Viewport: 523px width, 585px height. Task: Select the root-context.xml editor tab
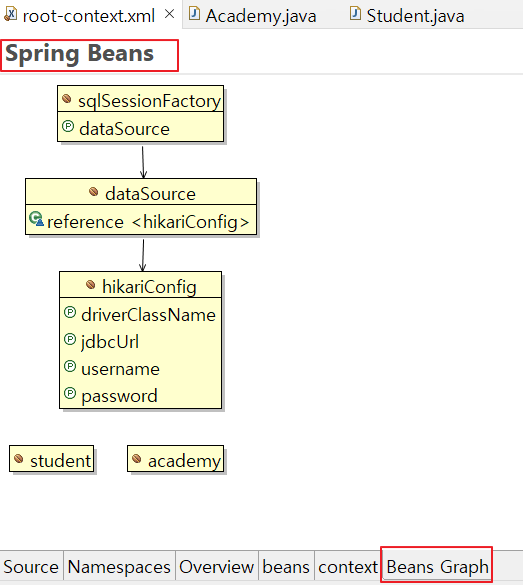click(89, 15)
